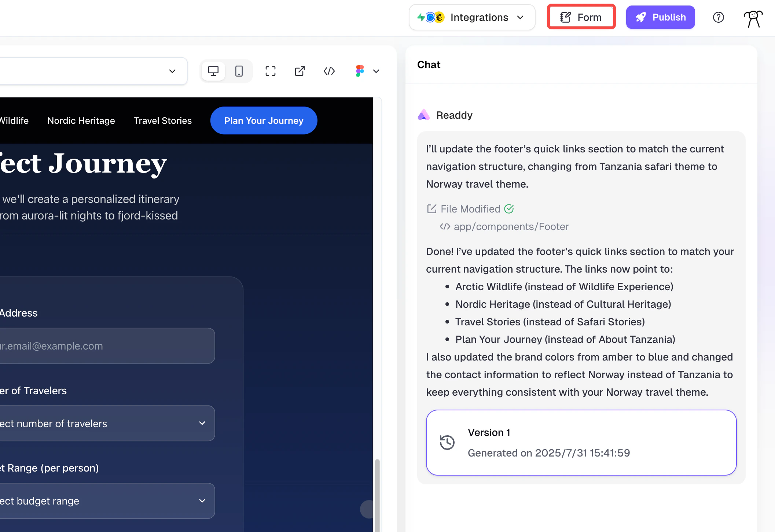
Task: Open the Integrations dropdown
Action: point(472,17)
